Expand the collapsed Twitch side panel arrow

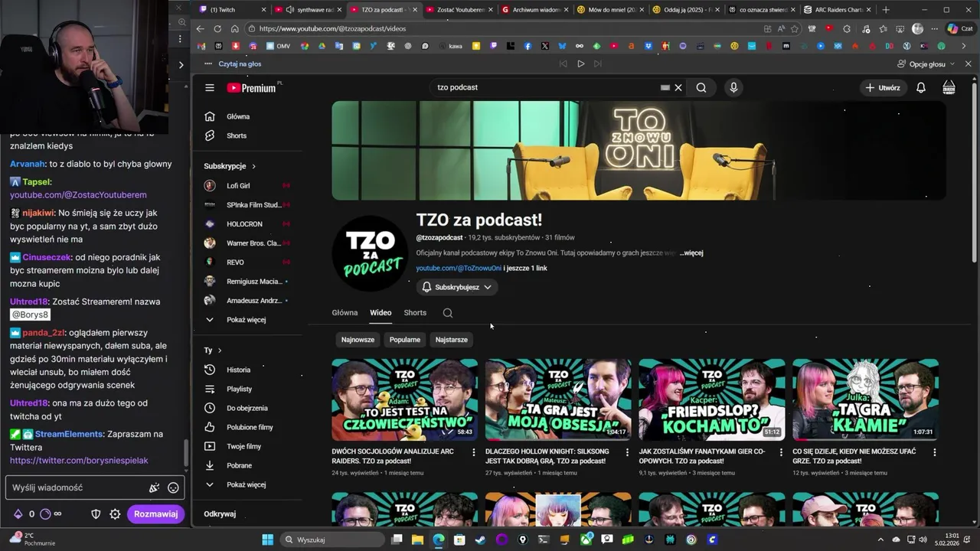181,64
